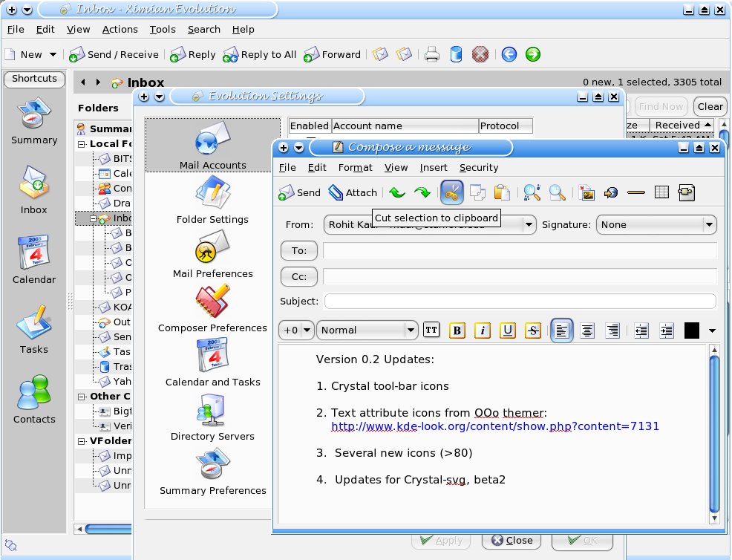Open Directory Servers in Evolution Settings
The image size is (732, 560).
coord(213,417)
